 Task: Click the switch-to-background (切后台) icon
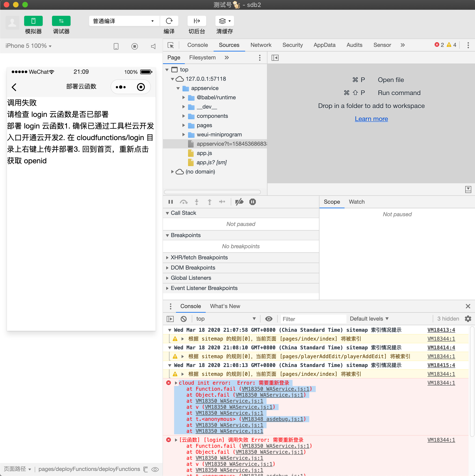point(197,21)
